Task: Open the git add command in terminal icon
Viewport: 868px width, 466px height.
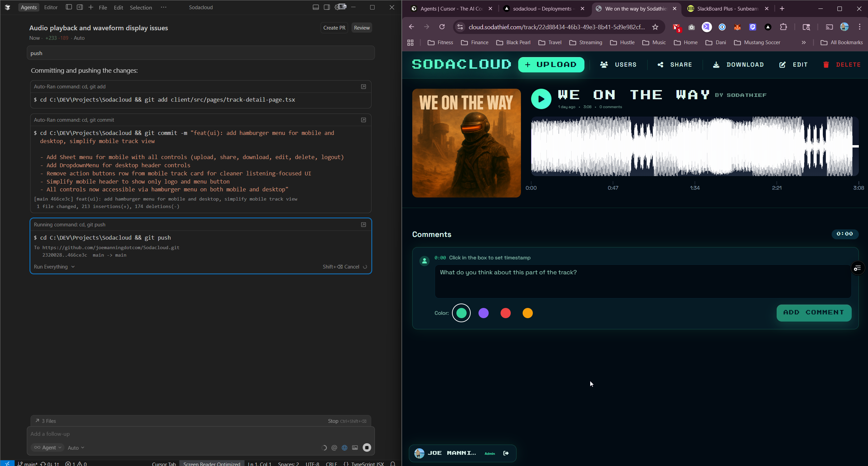Action: point(363,87)
